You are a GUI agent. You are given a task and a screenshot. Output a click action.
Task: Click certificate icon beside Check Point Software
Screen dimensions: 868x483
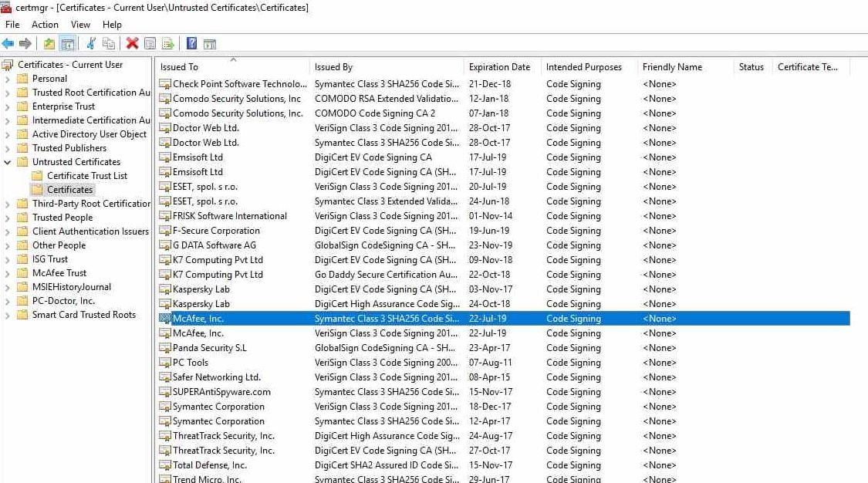tap(165, 84)
